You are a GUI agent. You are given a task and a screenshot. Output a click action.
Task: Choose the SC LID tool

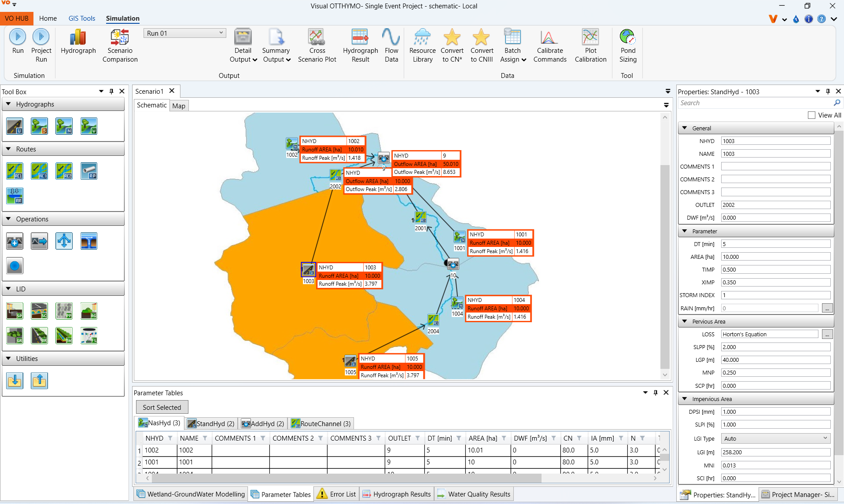(39, 311)
